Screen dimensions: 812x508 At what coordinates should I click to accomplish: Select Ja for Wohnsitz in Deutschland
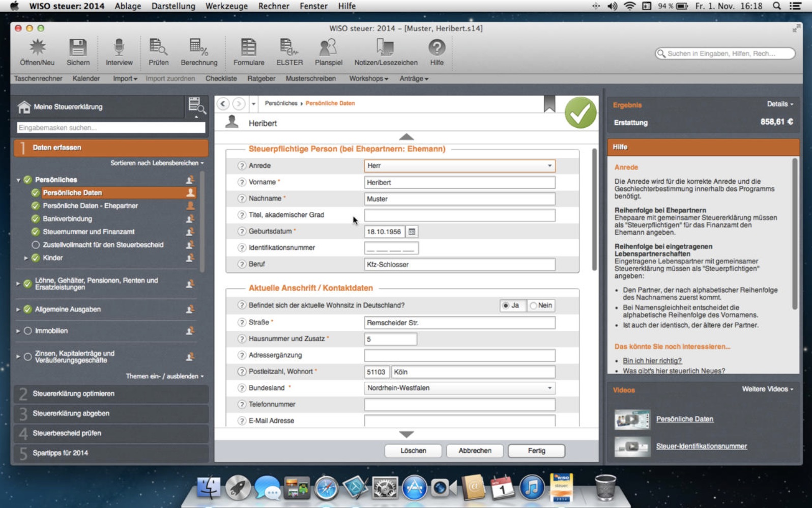tap(506, 305)
